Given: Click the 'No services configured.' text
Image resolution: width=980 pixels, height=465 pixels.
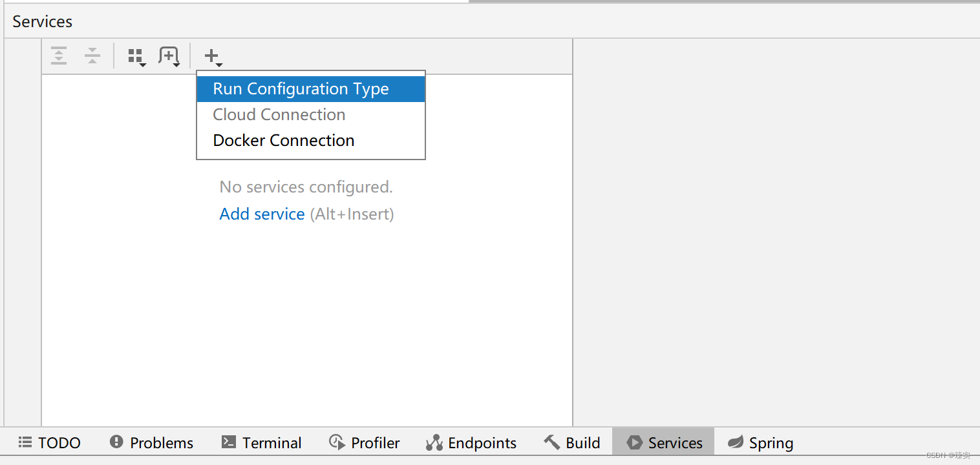Looking at the screenshot, I should 306,187.
